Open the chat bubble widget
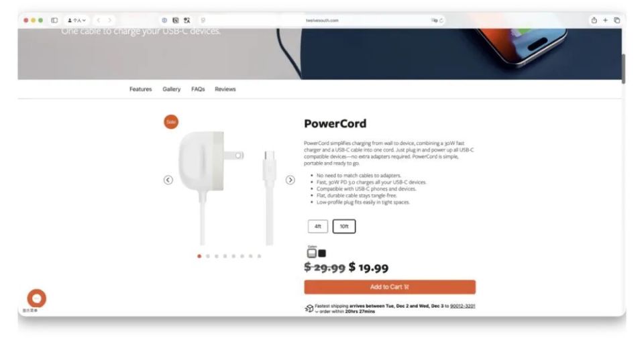644x340 pixels. pyautogui.click(x=36, y=298)
